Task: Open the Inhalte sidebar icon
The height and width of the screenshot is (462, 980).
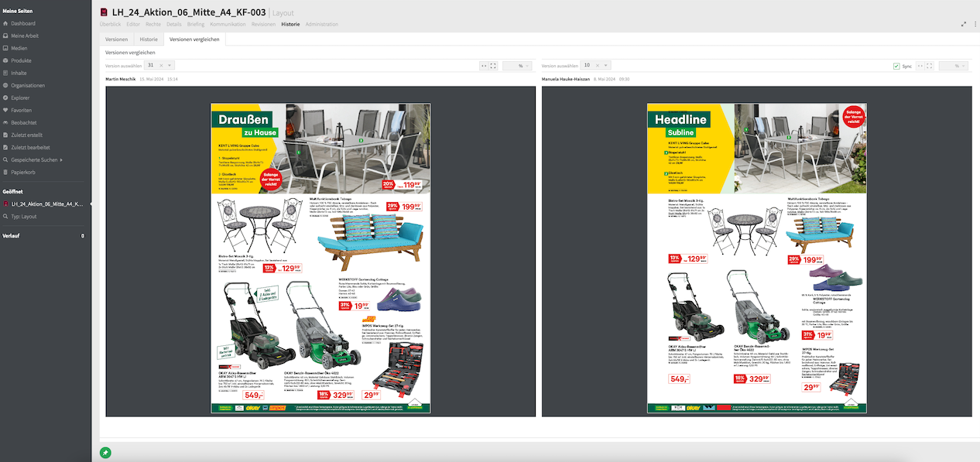Action: point(5,73)
